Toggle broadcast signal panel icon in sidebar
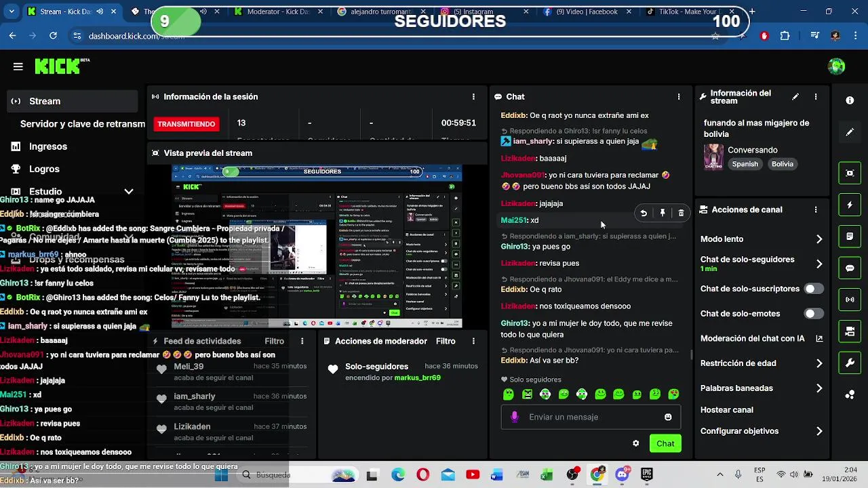This screenshot has height=488, width=868. tap(850, 300)
